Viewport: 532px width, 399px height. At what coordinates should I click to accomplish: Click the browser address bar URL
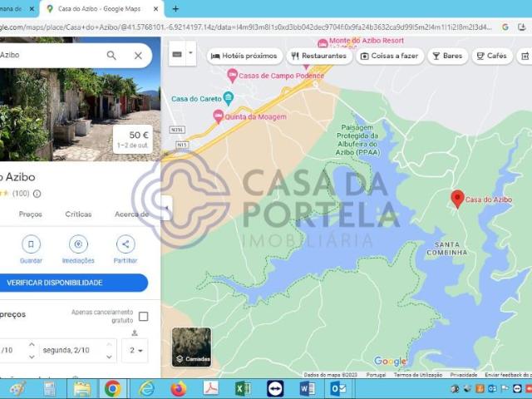point(246,27)
